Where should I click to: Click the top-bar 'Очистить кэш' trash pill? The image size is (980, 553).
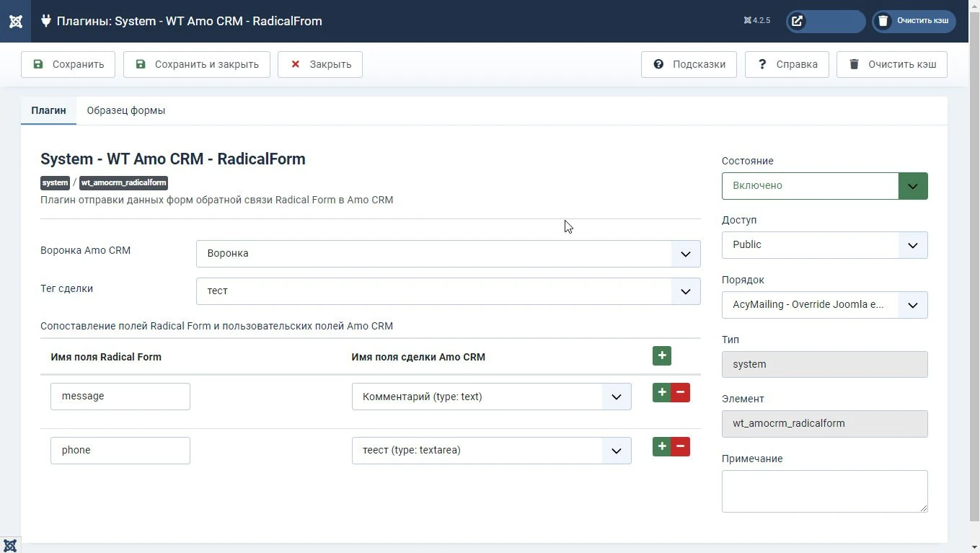(x=914, y=21)
